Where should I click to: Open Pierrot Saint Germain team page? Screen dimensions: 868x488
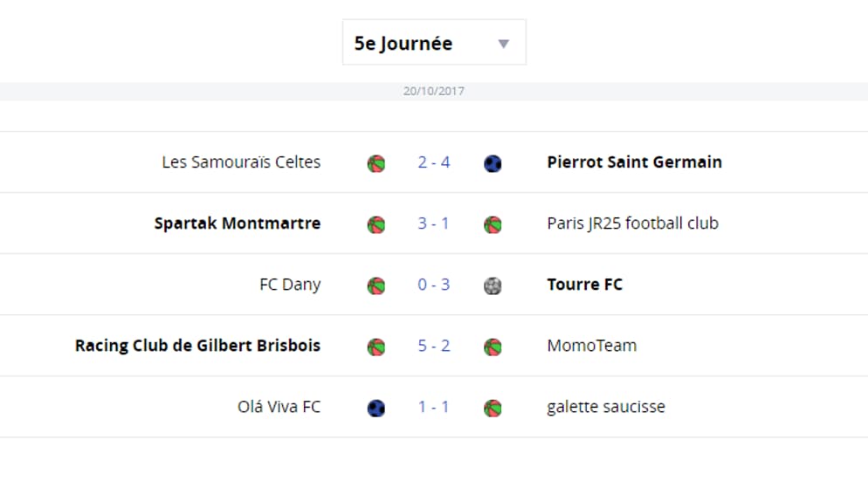point(634,162)
